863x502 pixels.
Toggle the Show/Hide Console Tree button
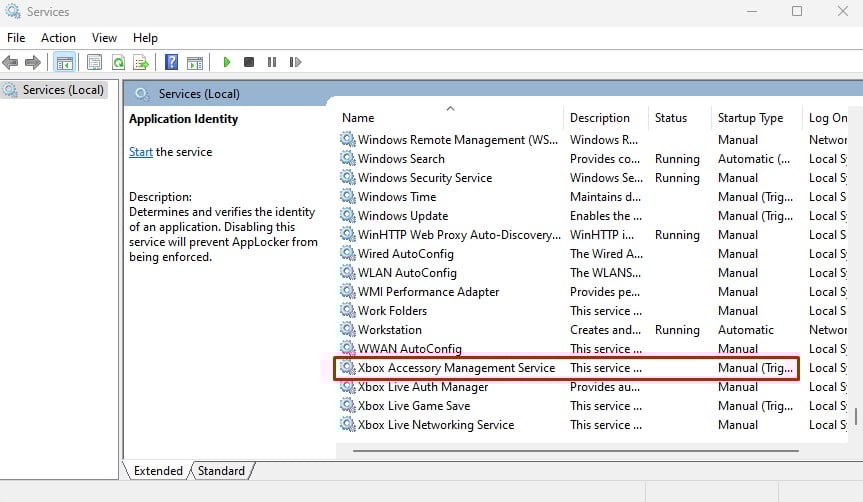(64, 62)
